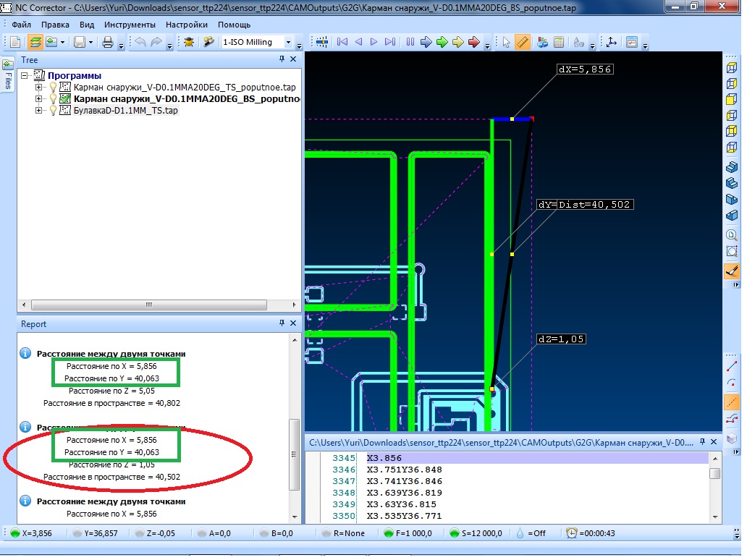Create a new file with toolbar icon
Viewport: 747px width, 560px height.
pos(15,43)
